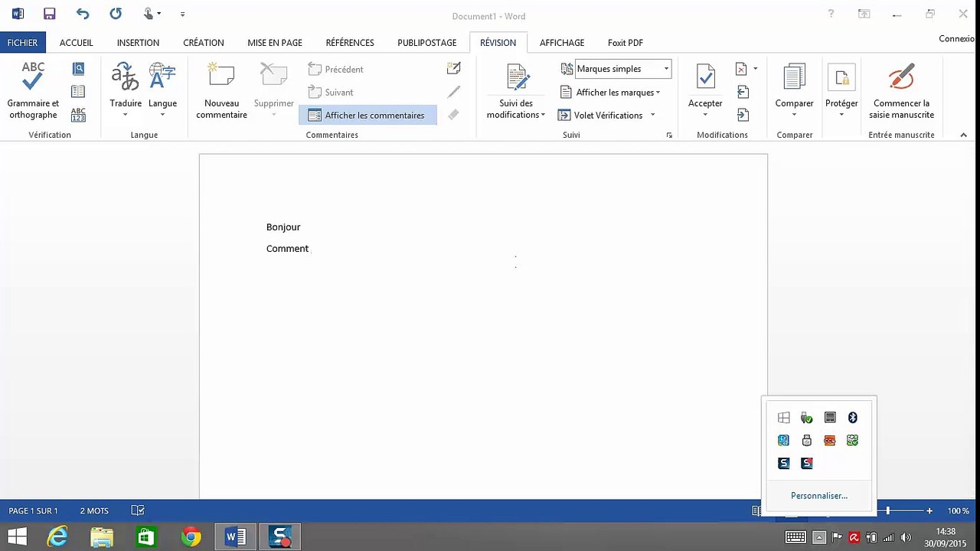Click the Bluetooth icon in tray popup
Viewport: 980px width, 551px height.
click(x=852, y=418)
